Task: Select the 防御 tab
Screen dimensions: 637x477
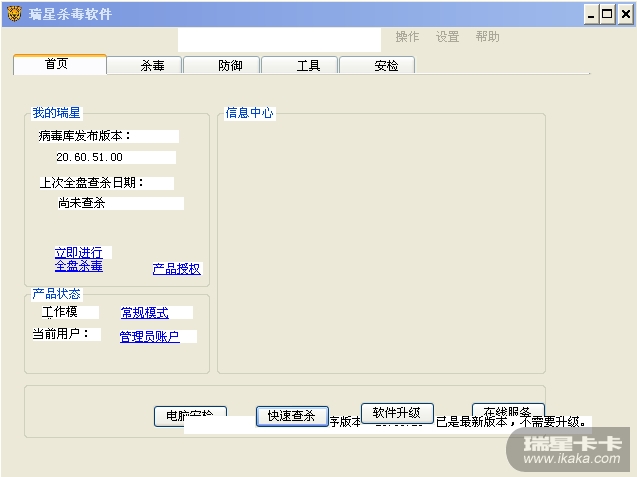Action: point(230,65)
